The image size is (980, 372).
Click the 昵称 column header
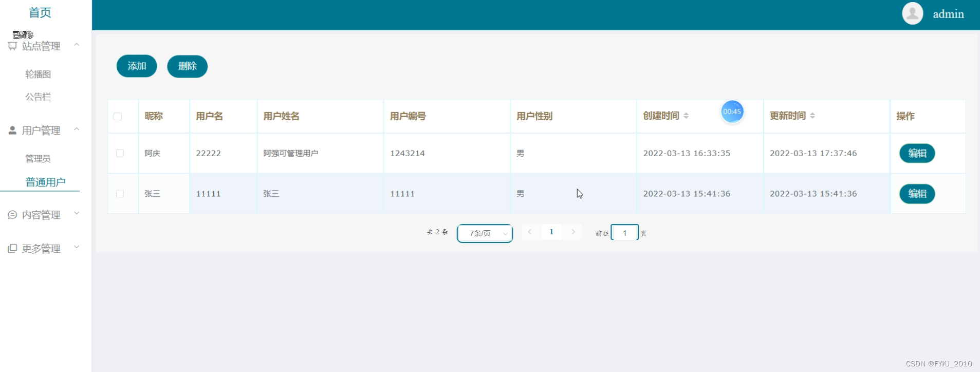point(153,116)
